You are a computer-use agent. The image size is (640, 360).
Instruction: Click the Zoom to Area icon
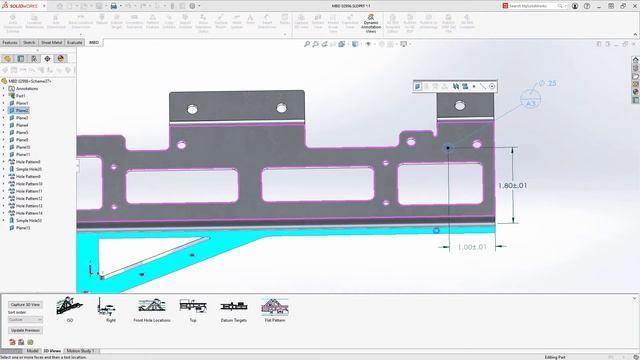pos(316,44)
